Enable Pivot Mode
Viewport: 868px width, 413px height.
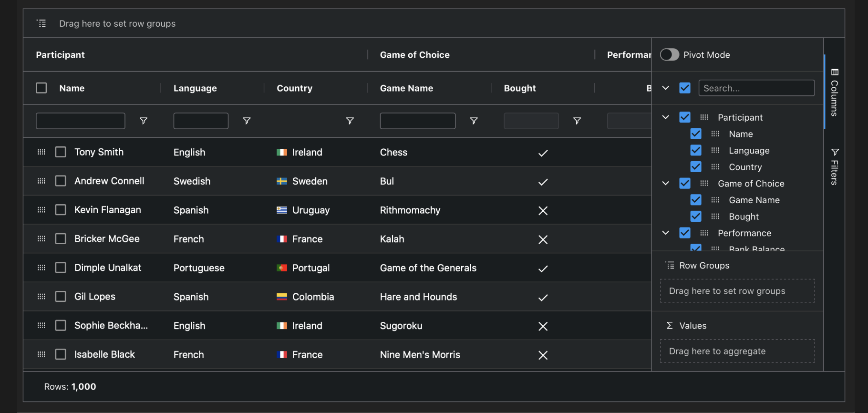pos(669,54)
